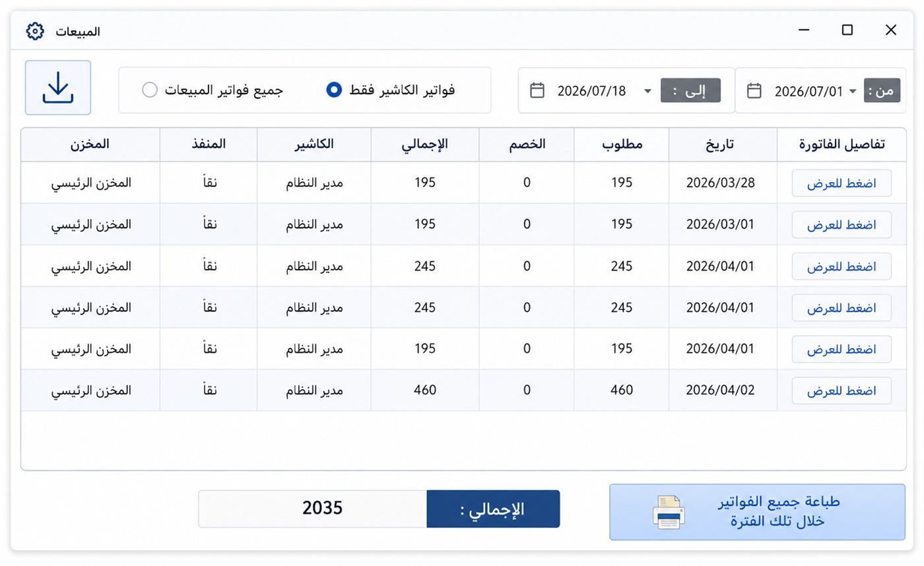Select 'فواتير الكاشير فقط' radio option

pos(334,90)
